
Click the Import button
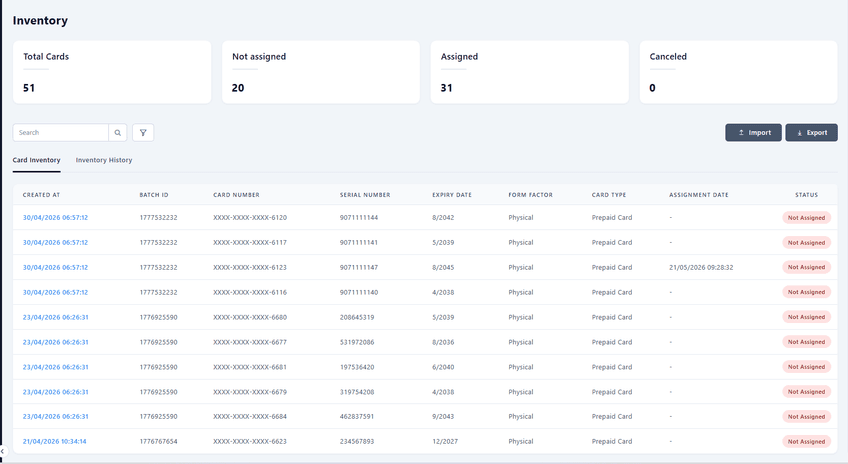pyautogui.click(x=753, y=132)
